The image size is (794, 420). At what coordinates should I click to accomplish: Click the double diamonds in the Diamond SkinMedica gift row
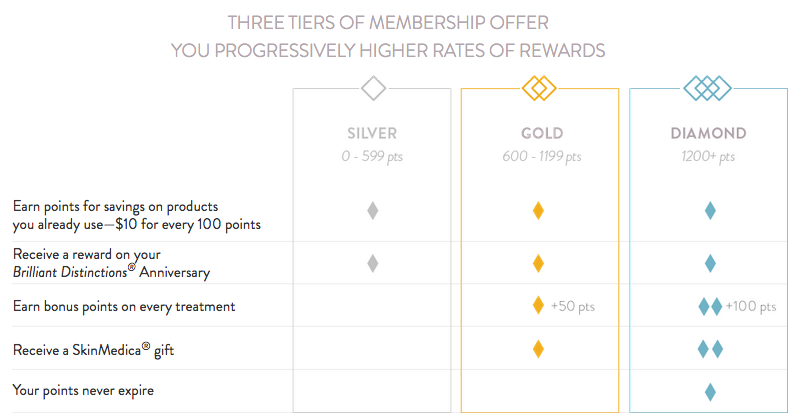pos(710,349)
